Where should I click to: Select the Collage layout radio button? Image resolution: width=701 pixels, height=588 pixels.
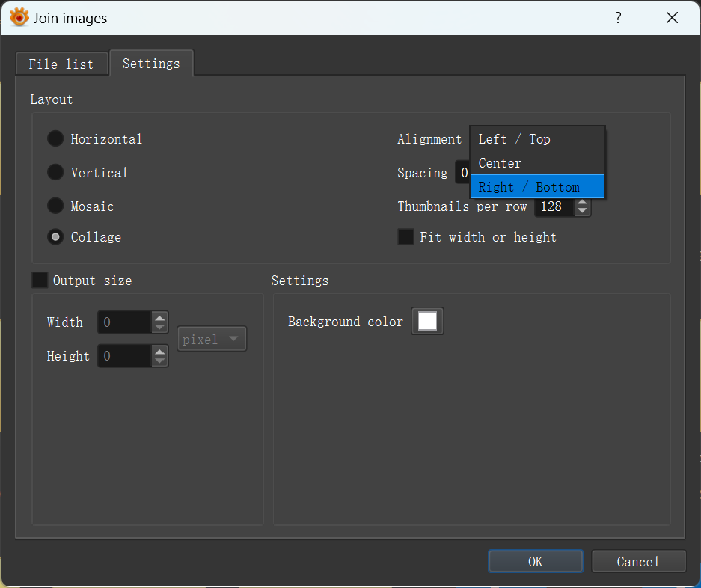[x=55, y=237]
